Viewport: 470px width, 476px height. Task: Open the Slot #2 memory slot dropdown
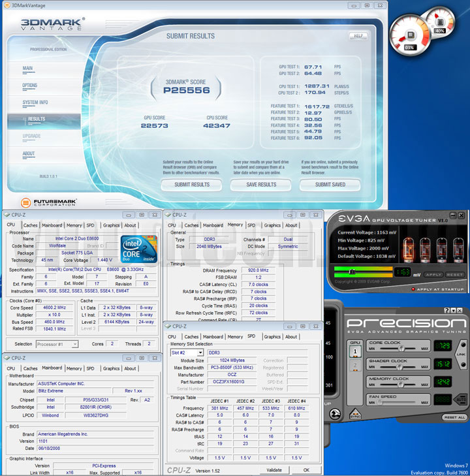200,353
